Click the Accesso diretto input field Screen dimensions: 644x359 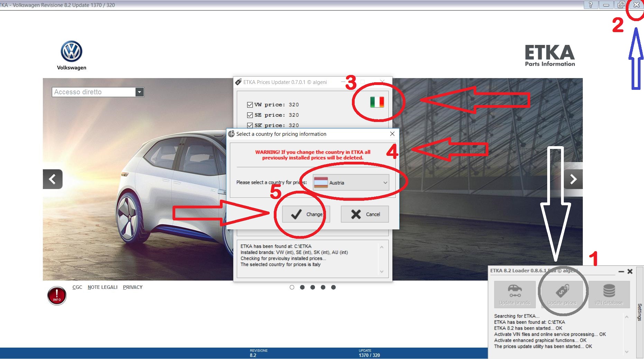94,92
